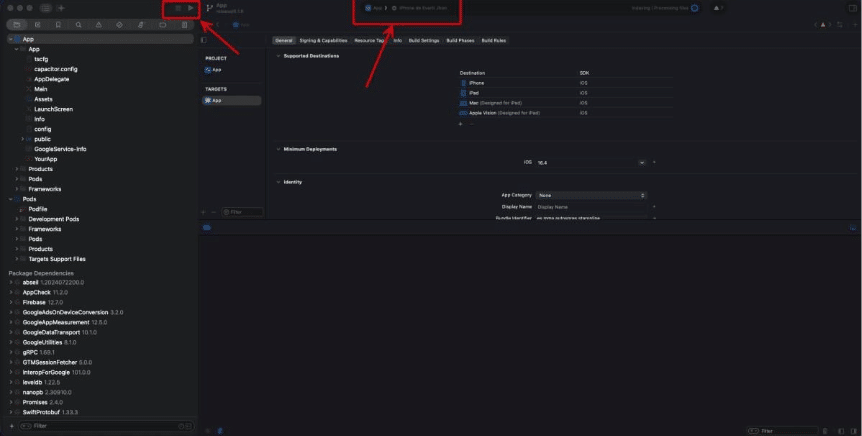This screenshot has width=862, height=436.
Task: Select the capacitor.config file
Action: (56, 69)
